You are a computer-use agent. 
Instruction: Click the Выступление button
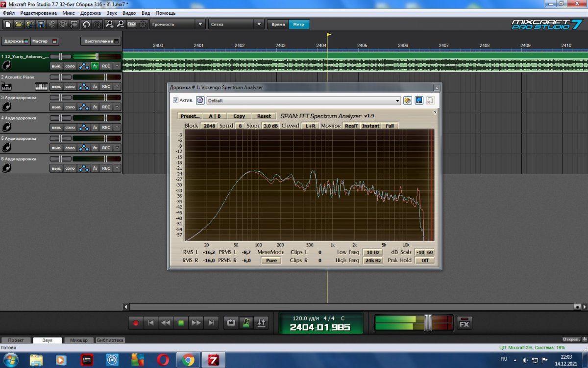[100, 41]
